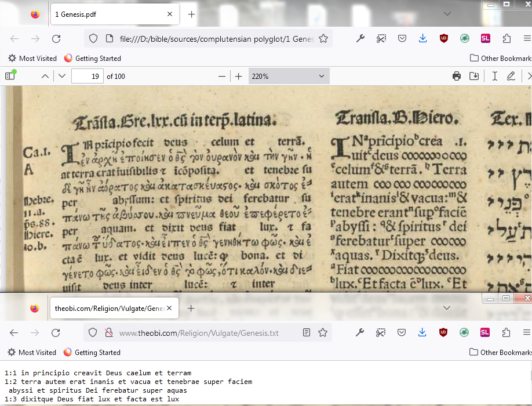Reload the theobi.com Genesis.txt page
Image resolution: width=532 pixels, height=406 pixels.
pyautogui.click(x=56, y=333)
